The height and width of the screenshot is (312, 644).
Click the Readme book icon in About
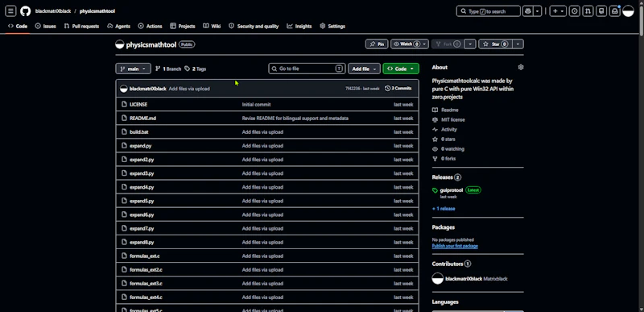(436, 110)
